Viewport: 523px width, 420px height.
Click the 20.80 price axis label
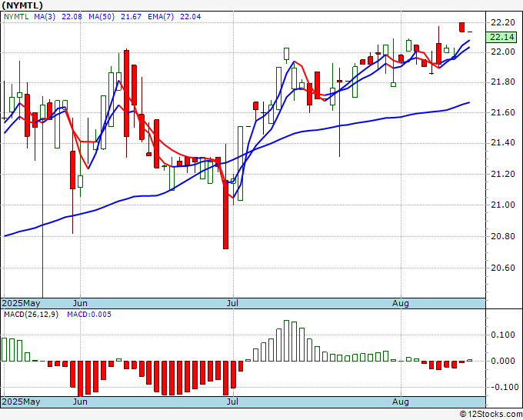tap(503, 236)
